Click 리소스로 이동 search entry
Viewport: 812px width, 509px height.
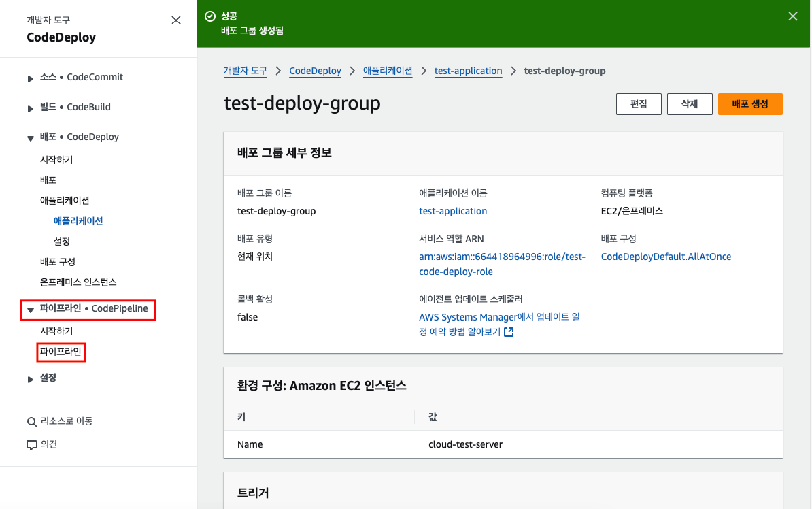(67, 421)
